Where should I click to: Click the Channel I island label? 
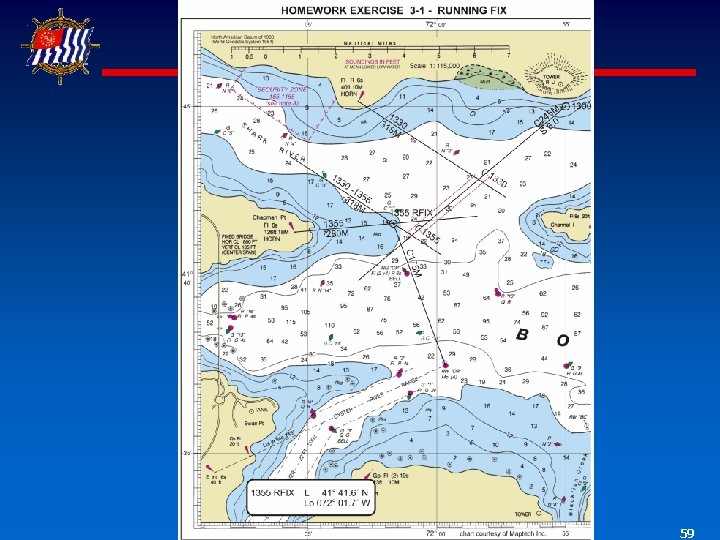click(x=562, y=225)
